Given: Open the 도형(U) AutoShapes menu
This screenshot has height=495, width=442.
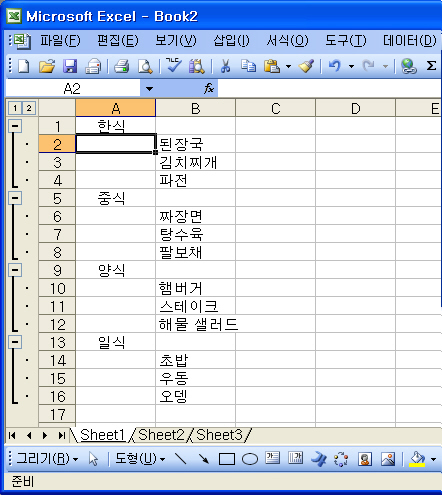Looking at the screenshot, I should click(140, 459).
